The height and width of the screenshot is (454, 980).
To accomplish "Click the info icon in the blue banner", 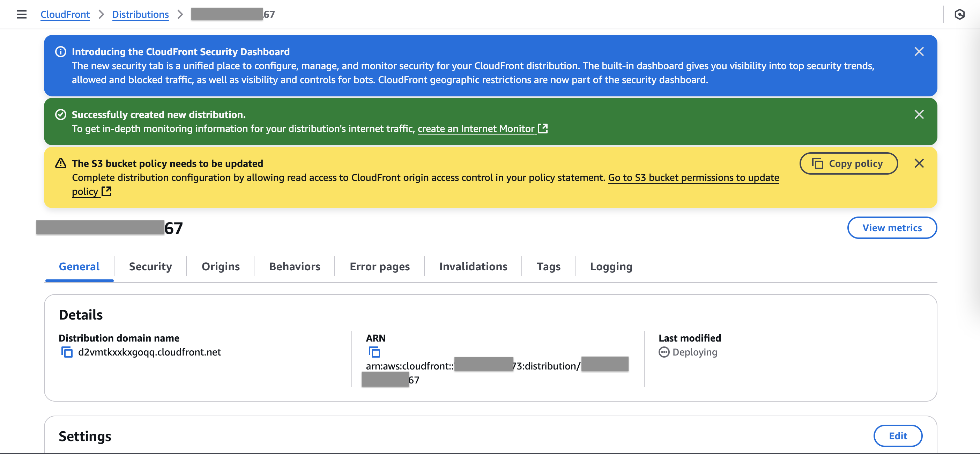I will click(61, 52).
